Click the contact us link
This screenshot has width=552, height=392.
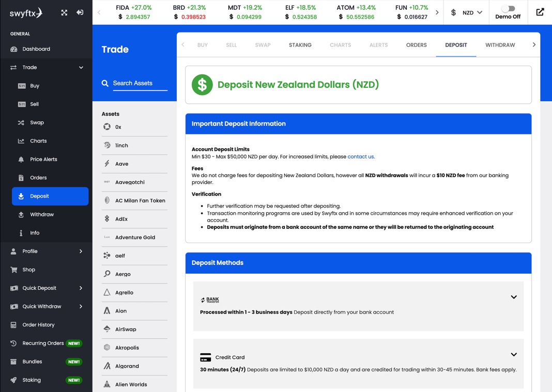pyautogui.click(x=361, y=156)
